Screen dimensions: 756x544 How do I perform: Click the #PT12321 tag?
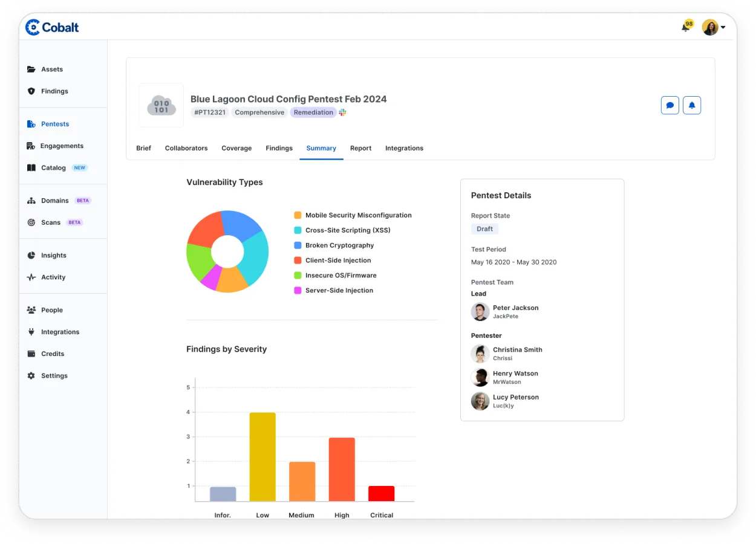(x=210, y=112)
